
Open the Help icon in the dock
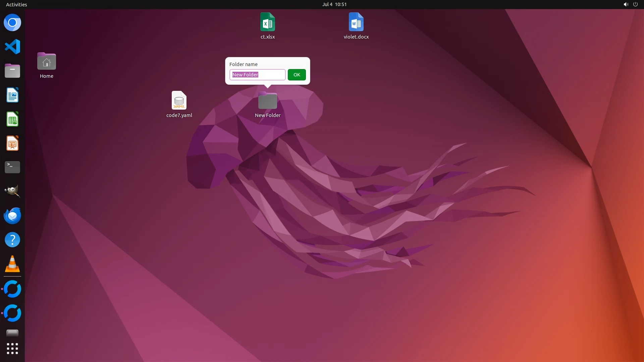point(12,240)
